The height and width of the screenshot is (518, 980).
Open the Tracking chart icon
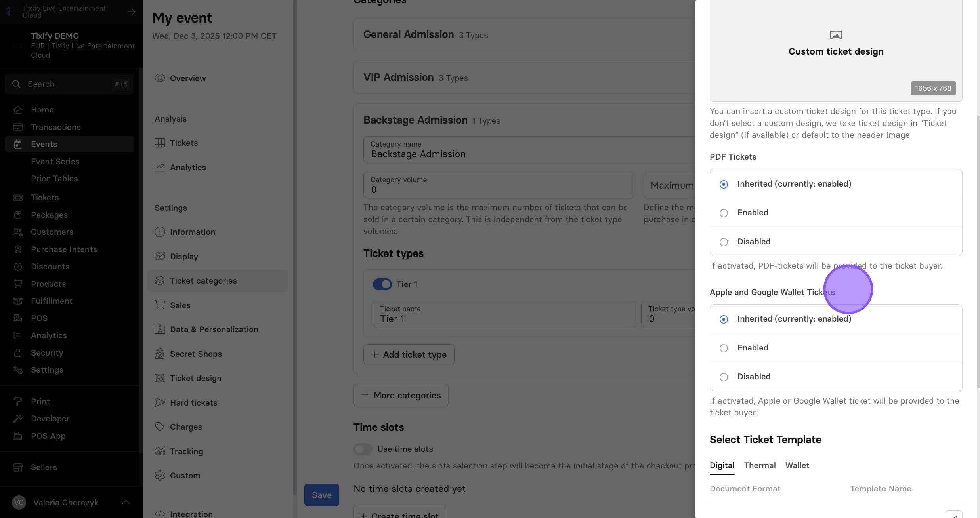click(x=160, y=451)
